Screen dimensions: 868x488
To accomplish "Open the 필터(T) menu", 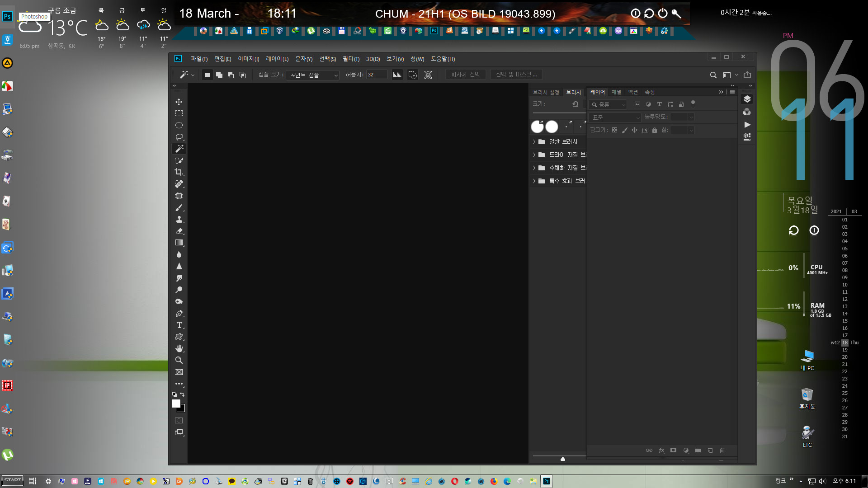I will point(351,59).
